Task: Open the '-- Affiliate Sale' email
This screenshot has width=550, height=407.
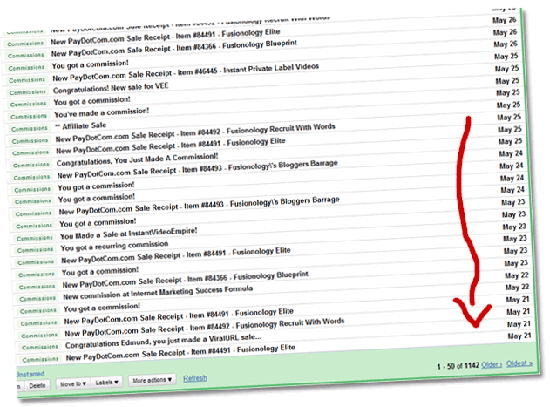Action: pos(81,126)
